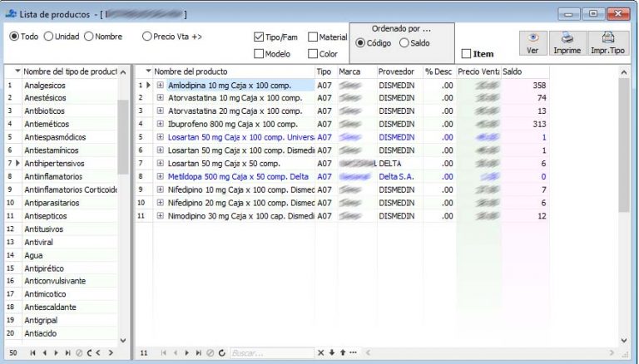
Task: Expand the Amlodipina 10 mg row
Action: 160,85
